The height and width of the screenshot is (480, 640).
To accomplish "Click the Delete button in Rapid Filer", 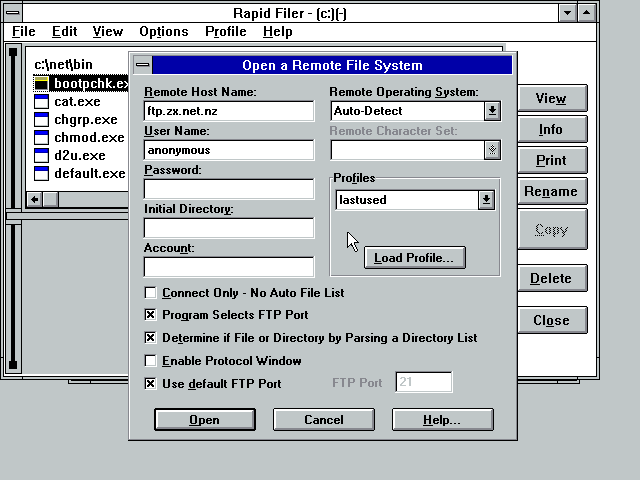I will [552, 278].
